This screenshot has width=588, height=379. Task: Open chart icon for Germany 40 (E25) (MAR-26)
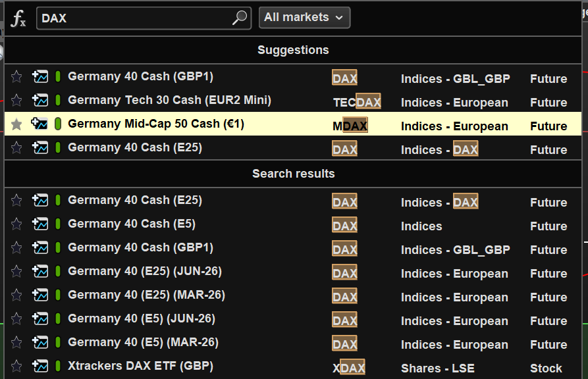tap(40, 295)
